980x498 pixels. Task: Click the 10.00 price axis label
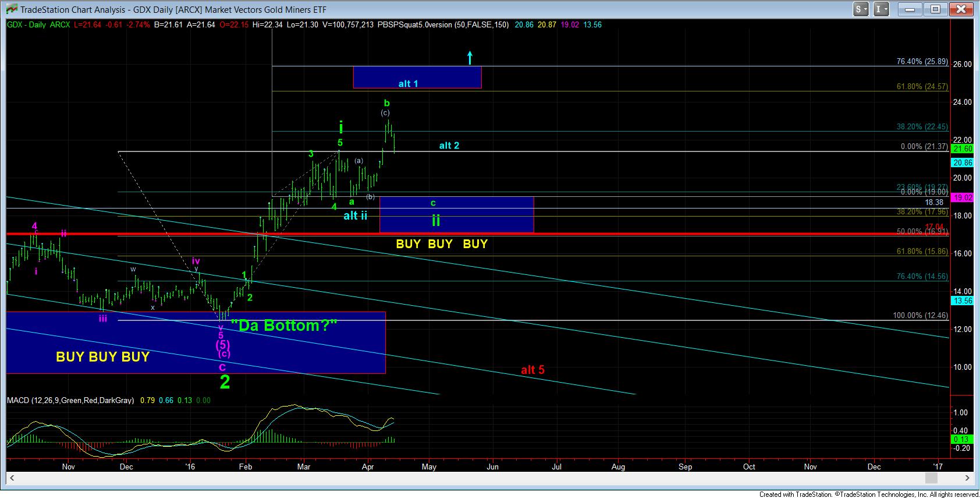point(963,367)
